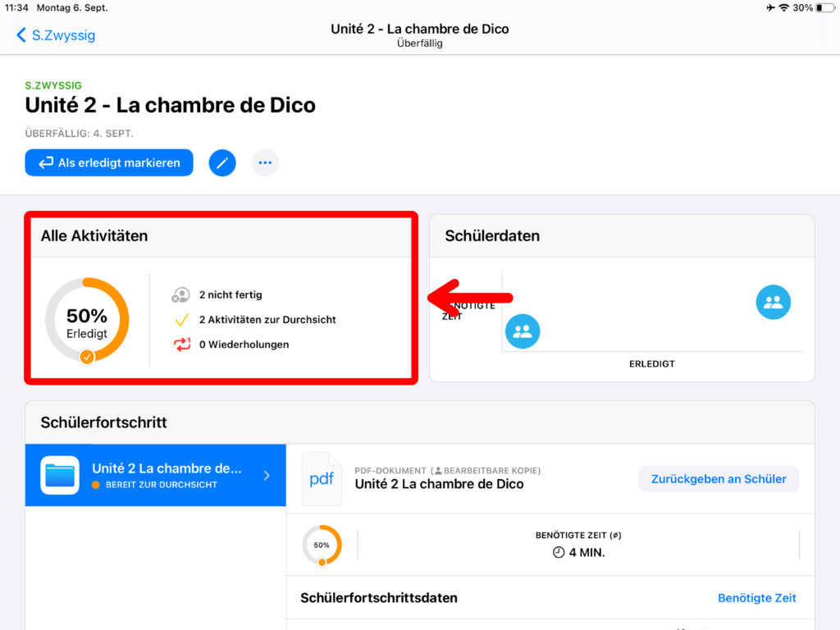This screenshot has height=630, width=840.
Task: Tap the back chevron next to S.Zwyssig
Action: tap(21, 35)
